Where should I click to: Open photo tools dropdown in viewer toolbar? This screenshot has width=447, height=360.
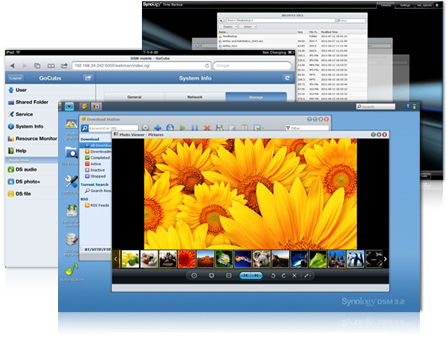pyautogui.click(x=307, y=276)
